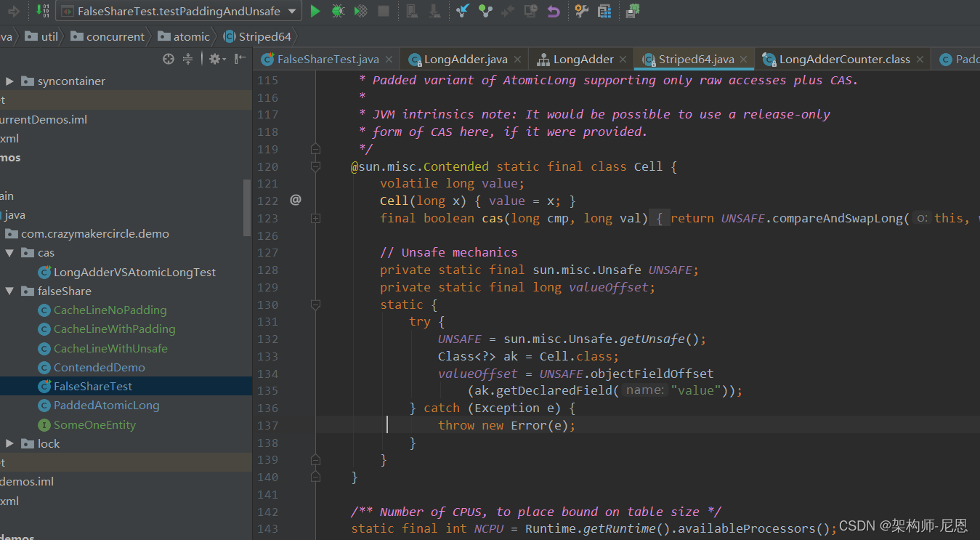Image resolution: width=980 pixels, height=540 pixels.
Task: Expand the syncontainer folder
Action: pos(9,81)
